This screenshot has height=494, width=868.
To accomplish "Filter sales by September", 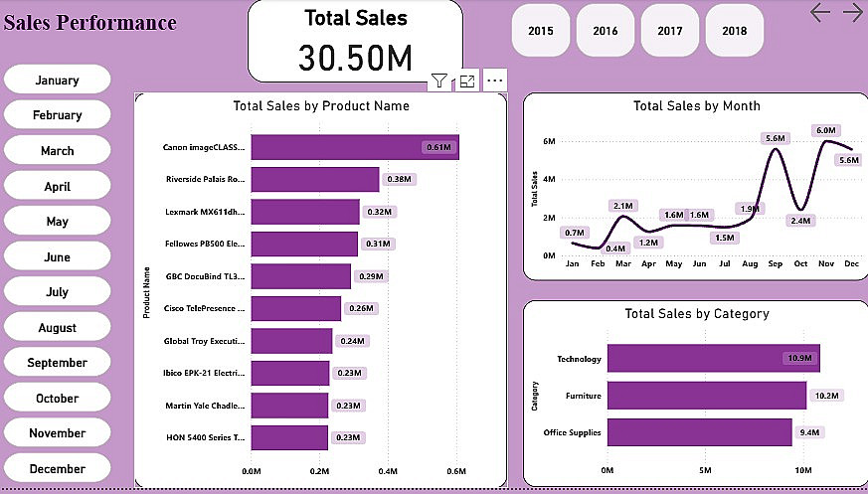I will pyautogui.click(x=57, y=363).
